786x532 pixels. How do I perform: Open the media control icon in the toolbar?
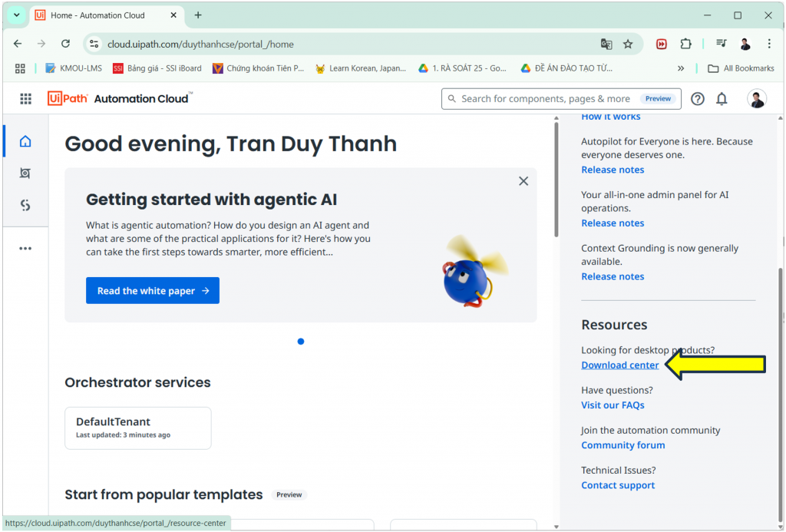[722, 44]
